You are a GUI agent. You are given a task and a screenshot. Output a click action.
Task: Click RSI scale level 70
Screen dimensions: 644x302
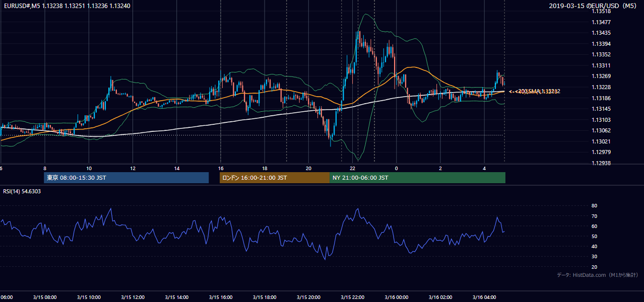594,216
